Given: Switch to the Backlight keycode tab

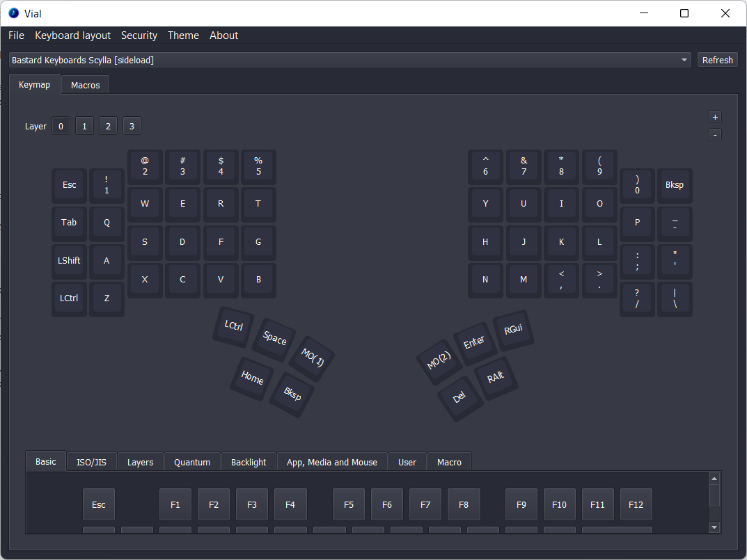Looking at the screenshot, I should click(x=249, y=462).
